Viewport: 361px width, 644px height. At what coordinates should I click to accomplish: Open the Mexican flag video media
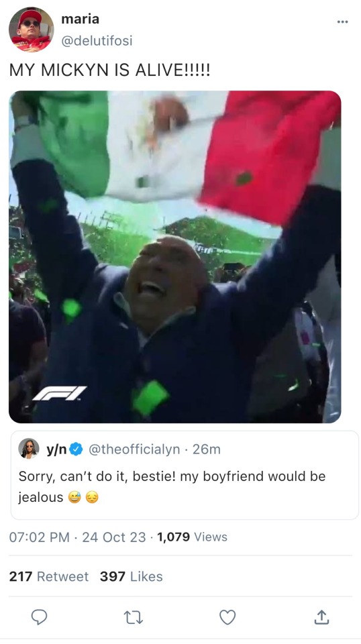175,257
